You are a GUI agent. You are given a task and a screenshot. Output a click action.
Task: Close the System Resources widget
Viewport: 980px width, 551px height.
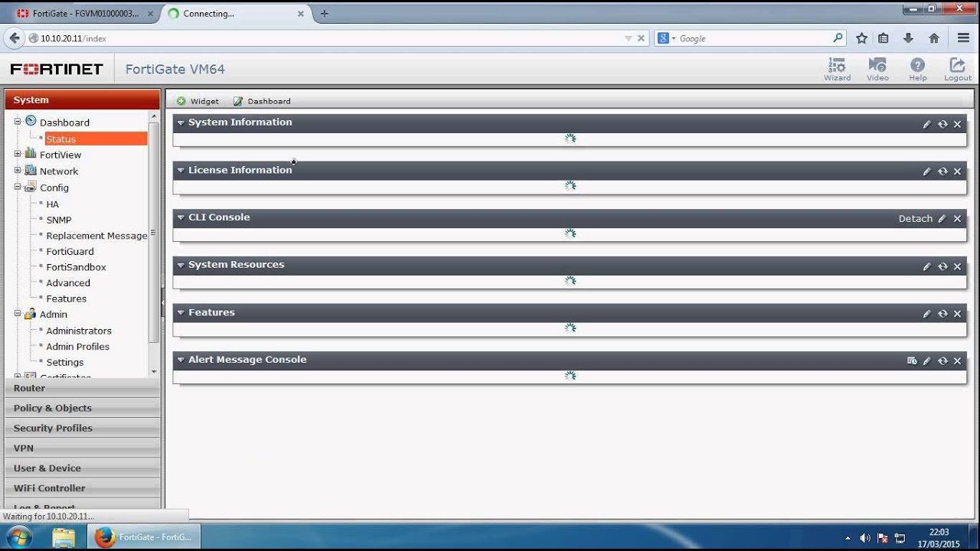pos(957,266)
